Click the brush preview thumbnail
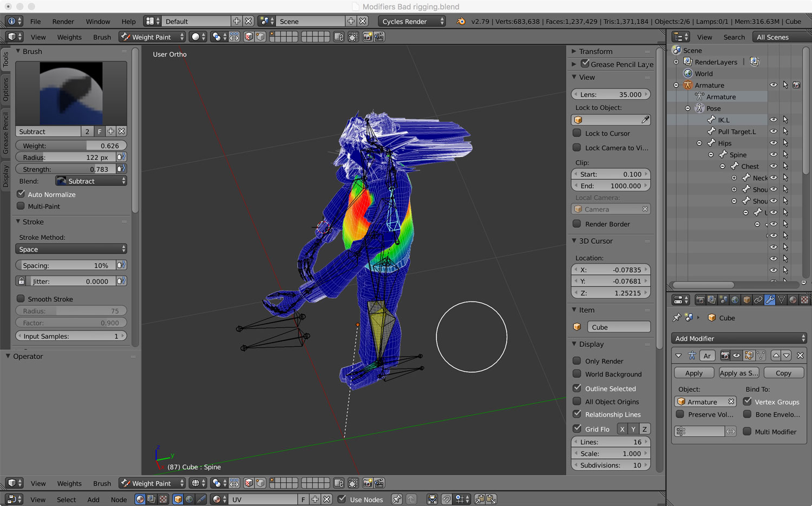The width and height of the screenshot is (812, 506). 71,93
